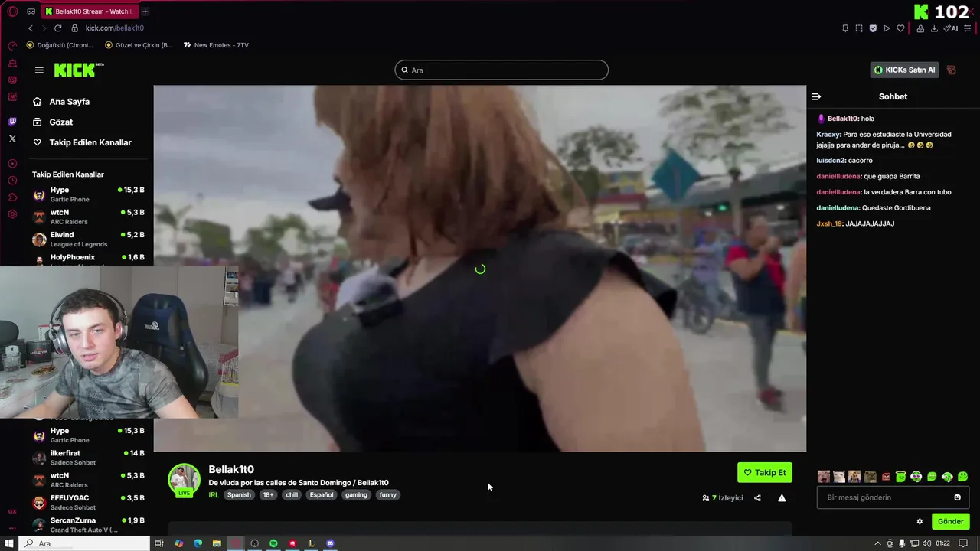Send the chat message with Gönder

coord(950,522)
